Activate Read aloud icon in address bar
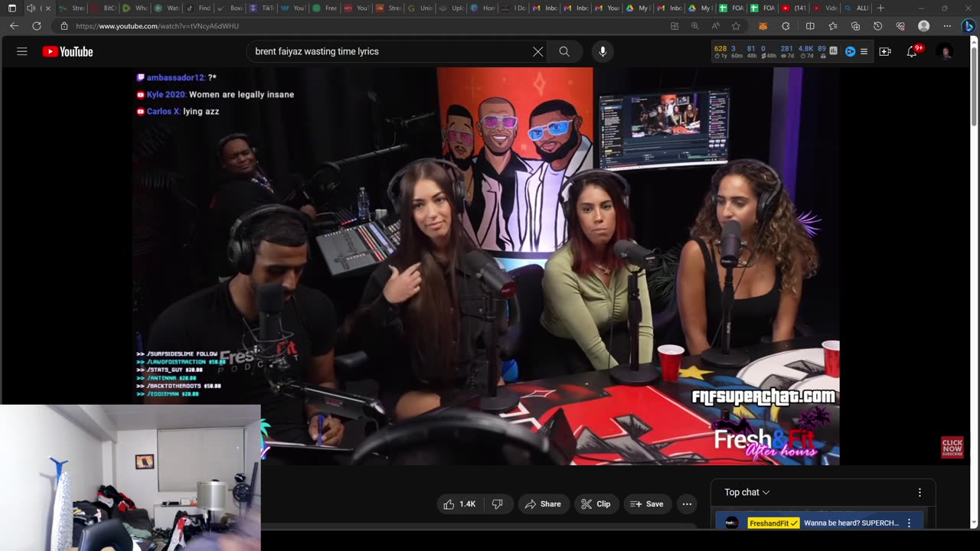Viewport: 980px width, 551px height. pos(716,26)
